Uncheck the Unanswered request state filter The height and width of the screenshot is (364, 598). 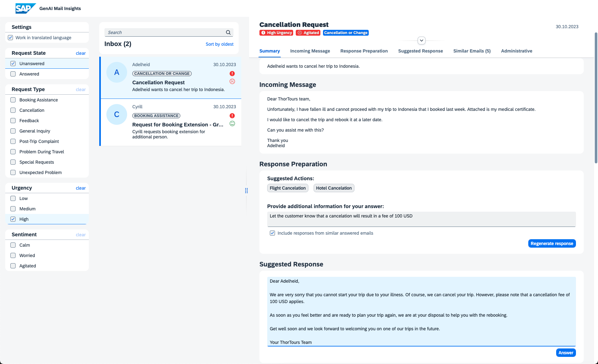tap(13, 64)
